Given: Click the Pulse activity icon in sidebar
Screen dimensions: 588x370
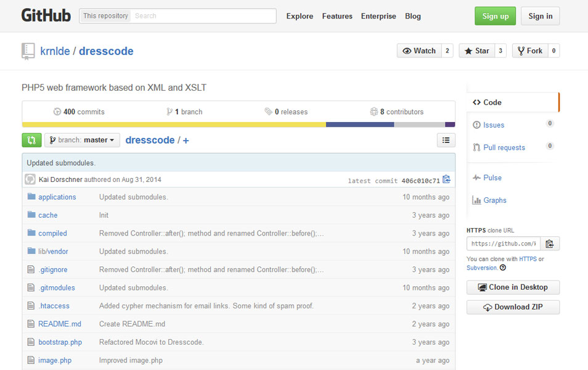Looking at the screenshot, I should click(x=476, y=178).
